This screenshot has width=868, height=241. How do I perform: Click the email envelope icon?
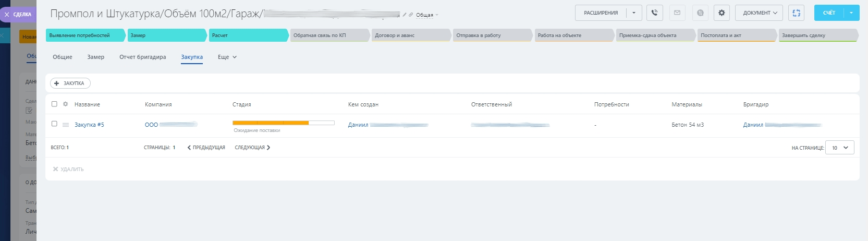tap(677, 13)
